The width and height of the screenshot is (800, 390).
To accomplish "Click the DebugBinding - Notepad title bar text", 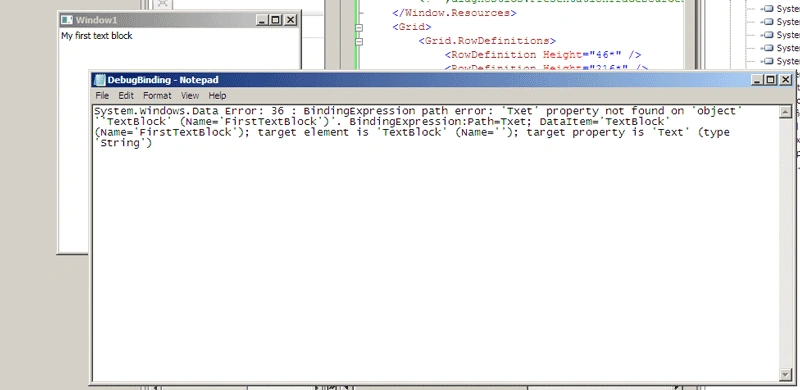I will tap(163, 80).
